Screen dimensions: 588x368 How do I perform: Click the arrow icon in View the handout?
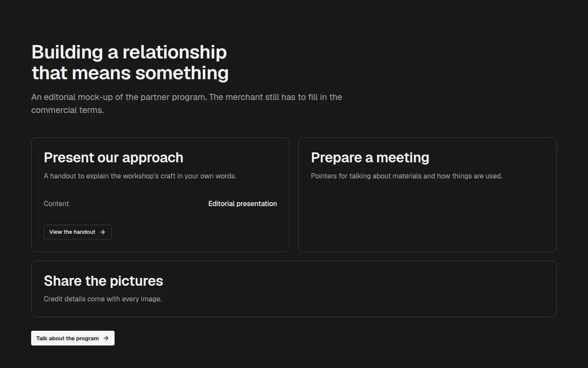coord(102,232)
